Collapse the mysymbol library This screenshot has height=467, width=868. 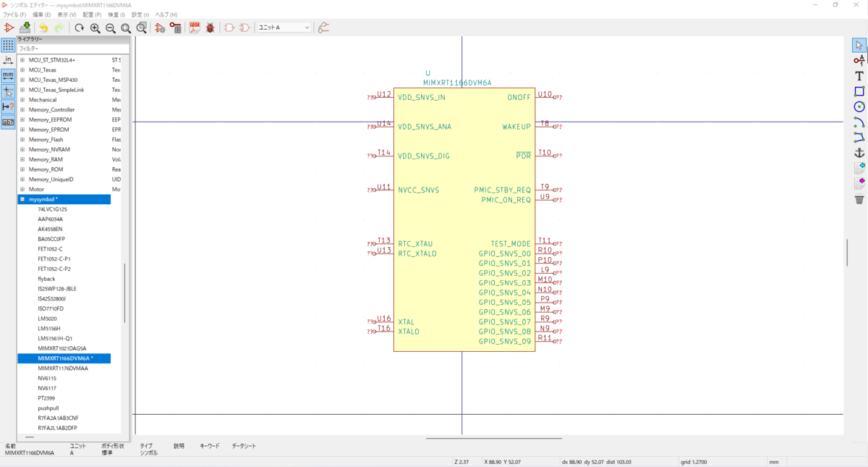(22, 199)
